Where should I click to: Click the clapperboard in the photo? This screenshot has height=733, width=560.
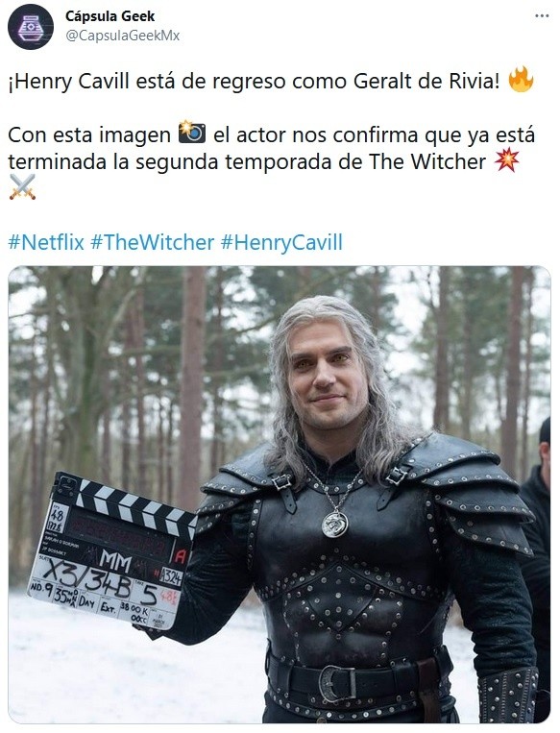pos(112,550)
